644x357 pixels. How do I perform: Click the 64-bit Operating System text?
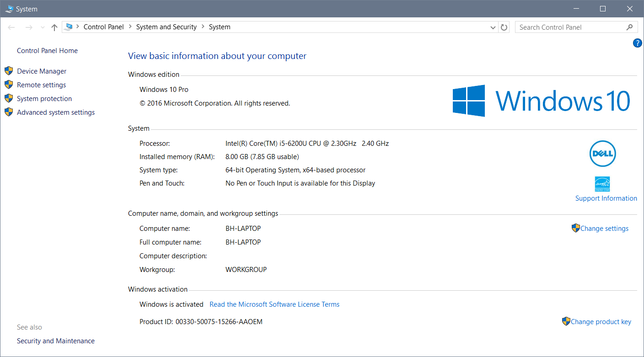[x=295, y=170]
